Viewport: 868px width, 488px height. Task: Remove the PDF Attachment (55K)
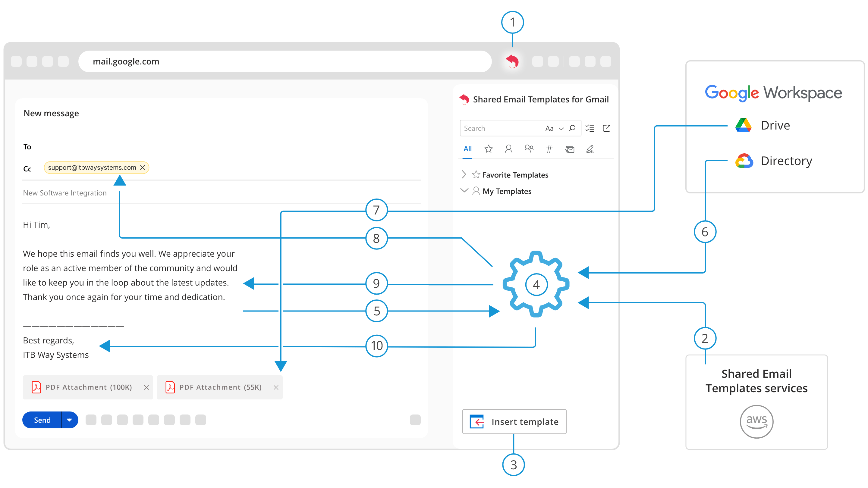click(276, 387)
